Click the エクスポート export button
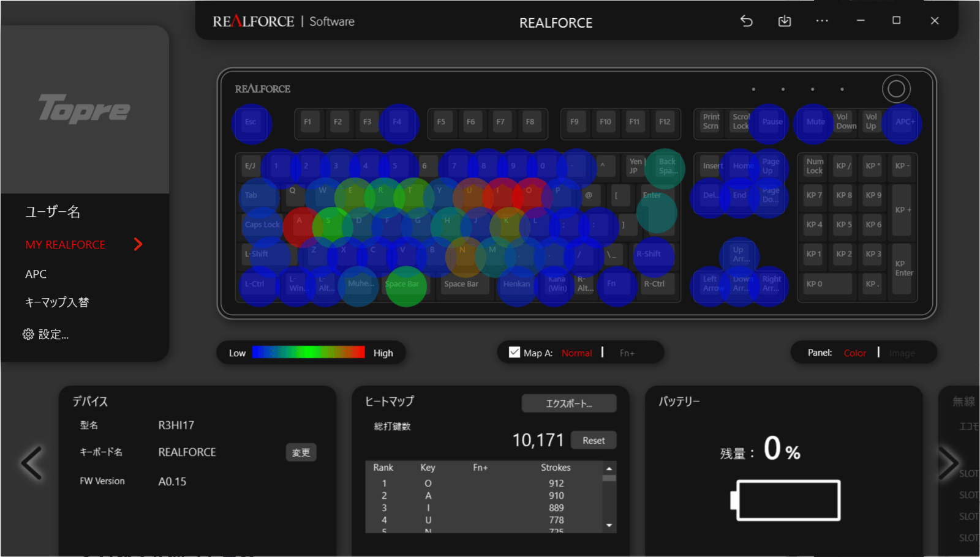 tap(568, 403)
